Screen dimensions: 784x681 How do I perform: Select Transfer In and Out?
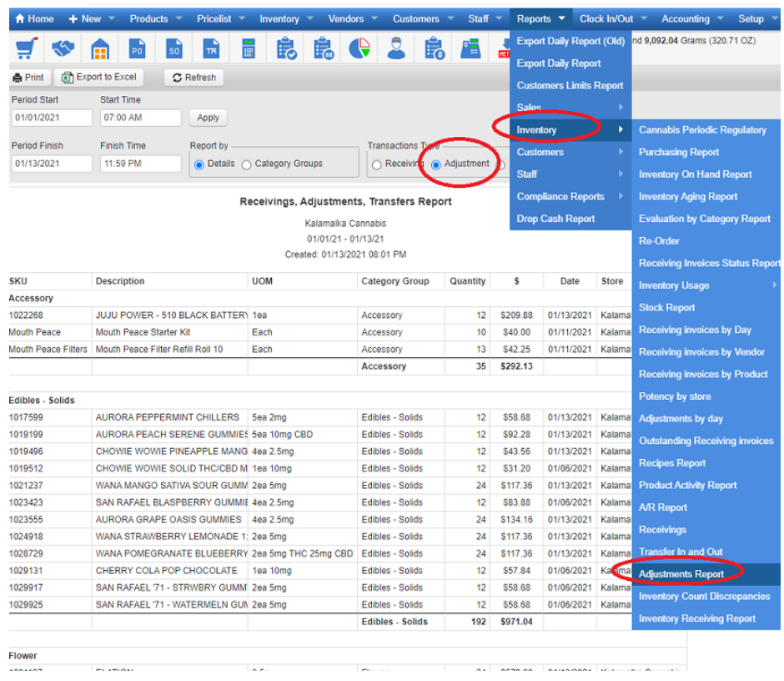click(x=706, y=552)
